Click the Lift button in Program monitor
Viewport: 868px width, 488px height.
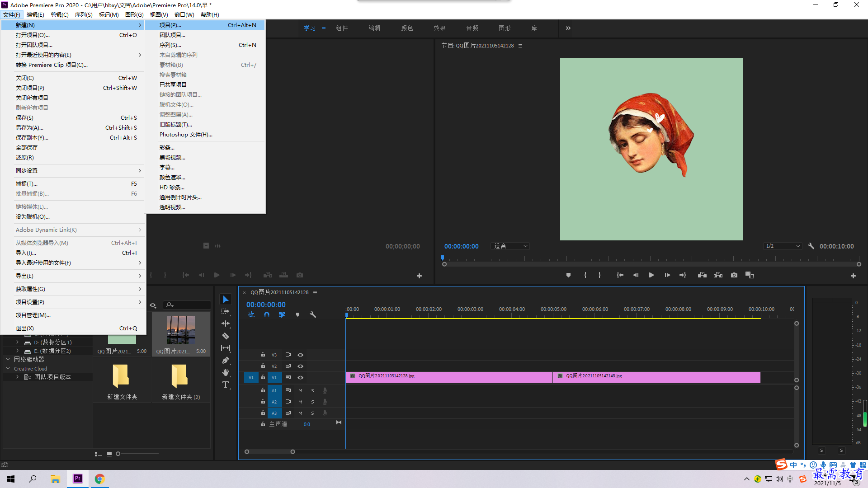click(x=702, y=275)
